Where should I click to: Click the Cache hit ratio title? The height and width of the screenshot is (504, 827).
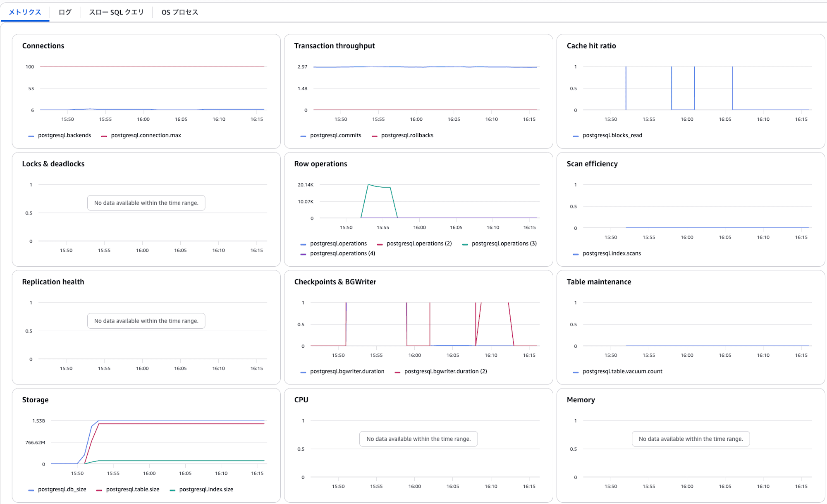(591, 46)
